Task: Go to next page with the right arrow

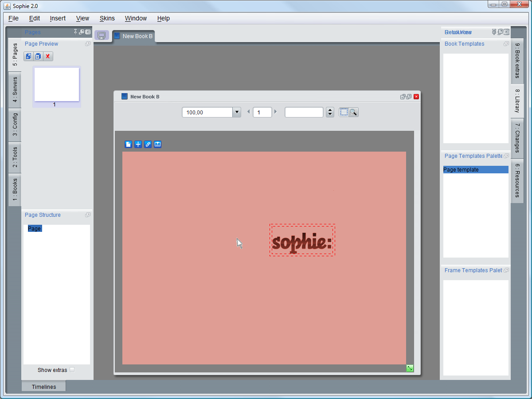Action: [x=275, y=112]
